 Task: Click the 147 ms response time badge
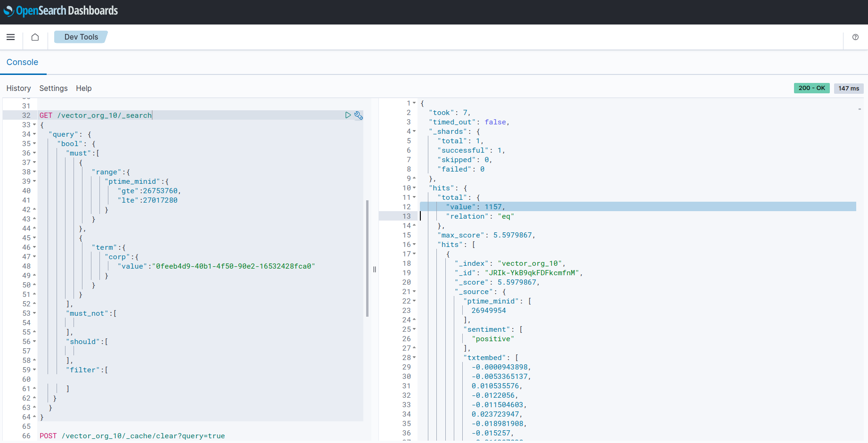(x=848, y=88)
